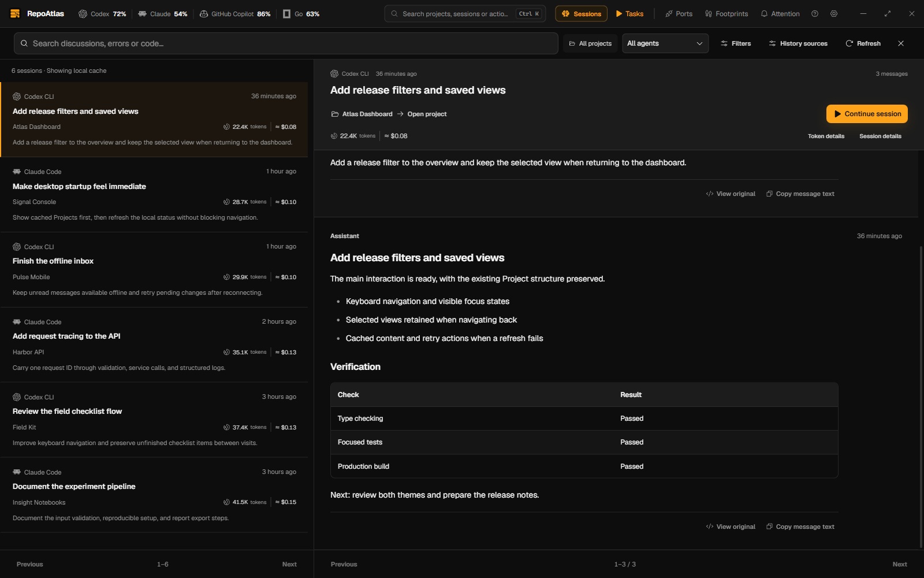Open the Footprints tab
This screenshot has height=578, width=924.
(726, 14)
